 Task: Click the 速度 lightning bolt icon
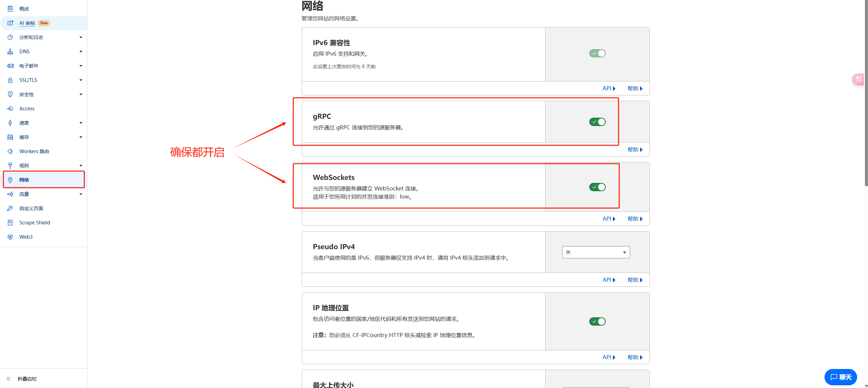click(x=10, y=123)
